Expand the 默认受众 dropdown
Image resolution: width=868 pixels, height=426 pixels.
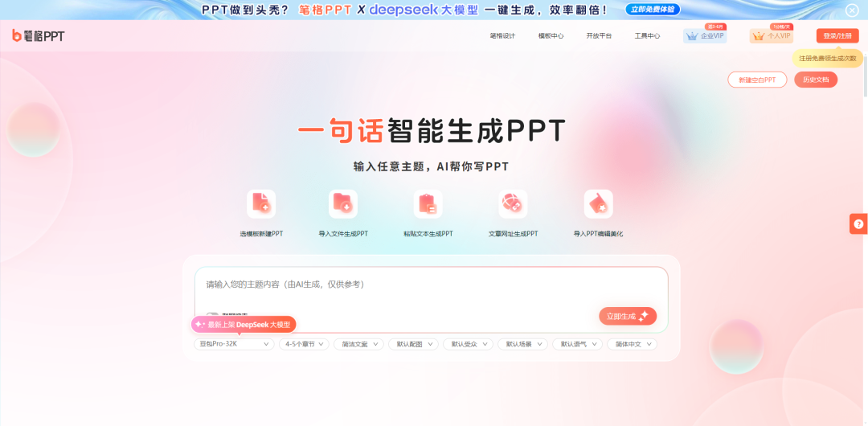tap(469, 344)
